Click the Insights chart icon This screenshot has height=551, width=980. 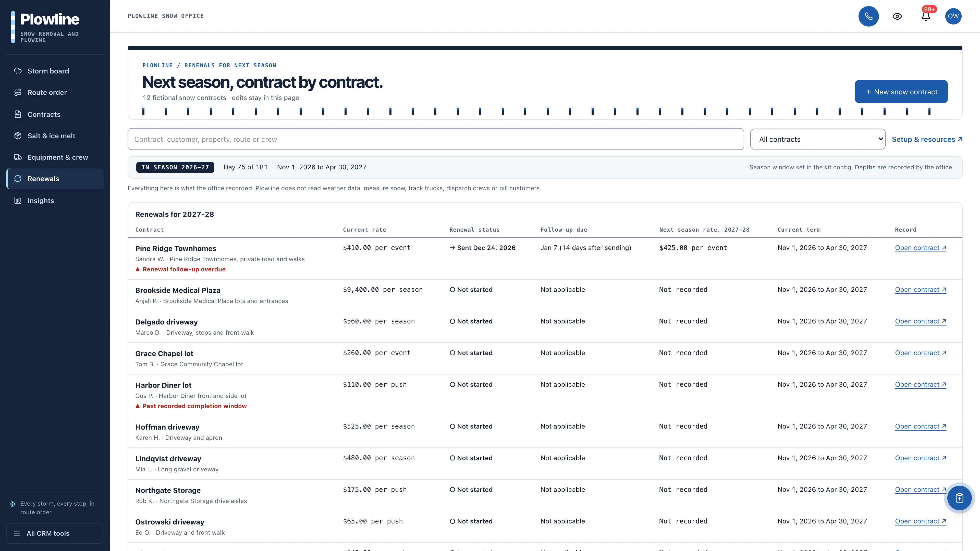[x=18, y=201]
